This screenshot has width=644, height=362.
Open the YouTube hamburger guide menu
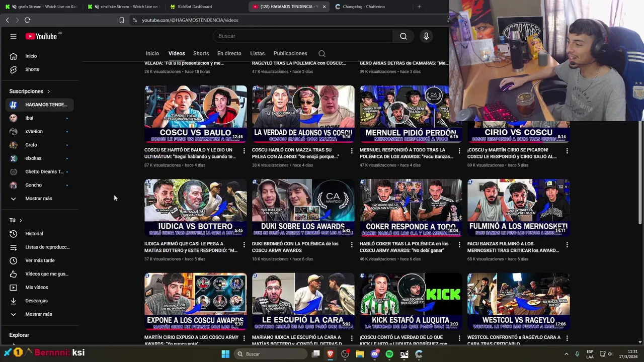click(x=14, y=36)
